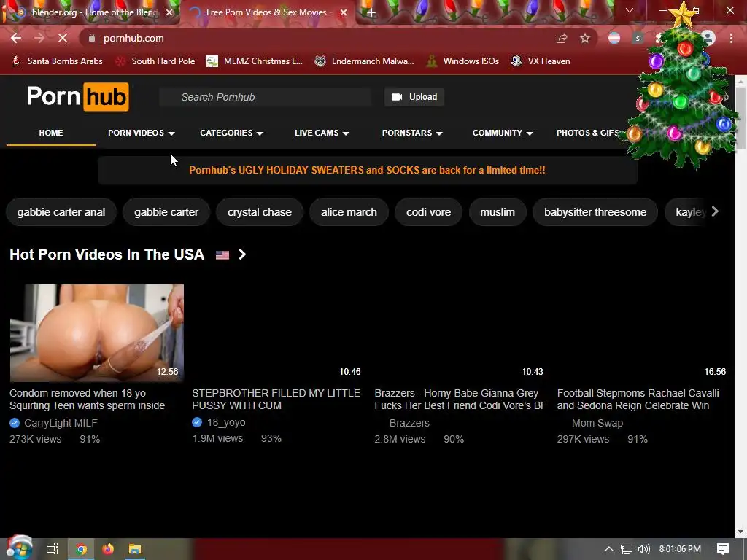Open the Brazzers channel link

409,423
